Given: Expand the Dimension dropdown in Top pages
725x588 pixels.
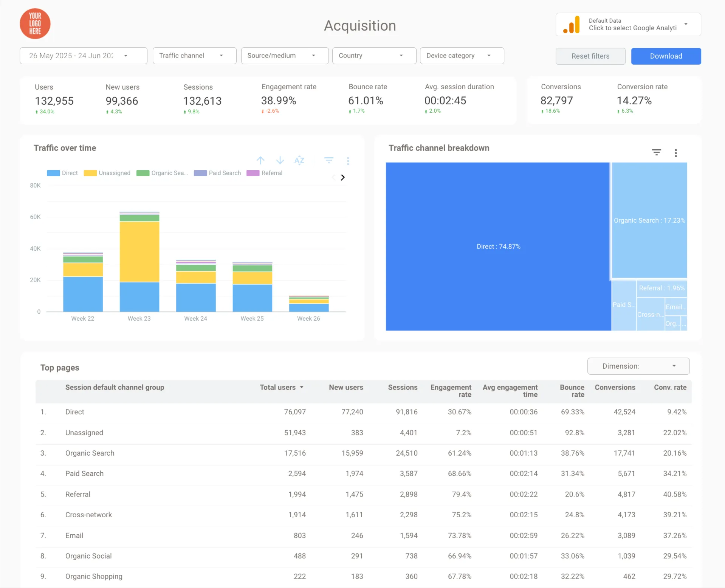Looking at the screenshot, I should [638, 366].
